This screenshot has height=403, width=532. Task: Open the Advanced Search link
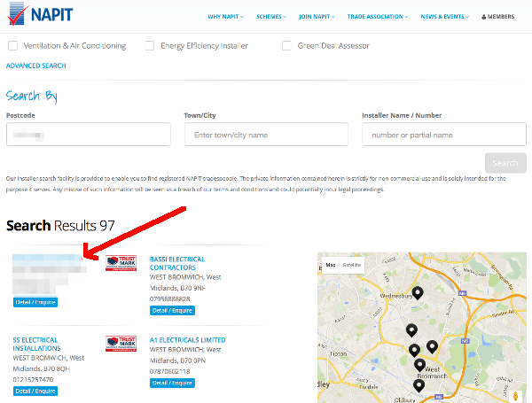[x=35, y=66]
